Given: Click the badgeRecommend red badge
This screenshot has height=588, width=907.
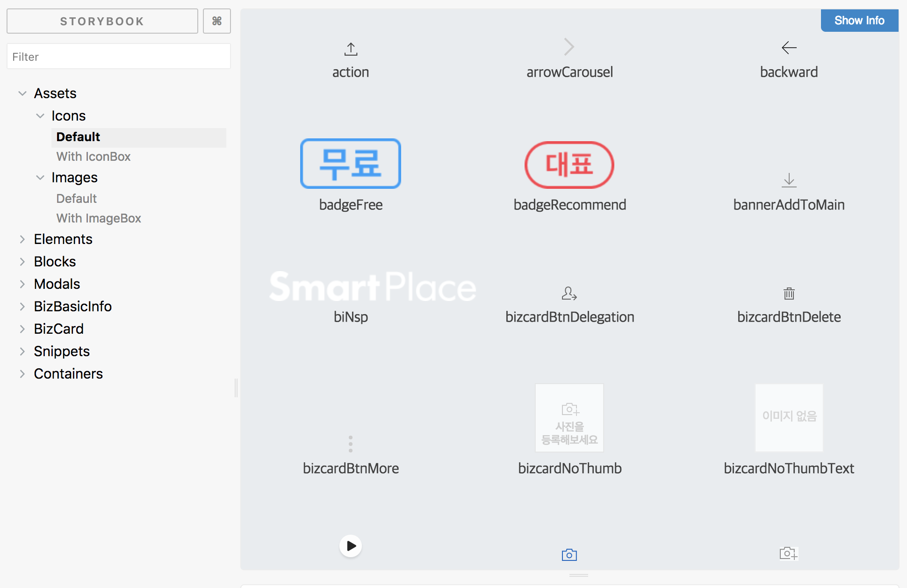Looking at the screenshot, I should [569, 165].
